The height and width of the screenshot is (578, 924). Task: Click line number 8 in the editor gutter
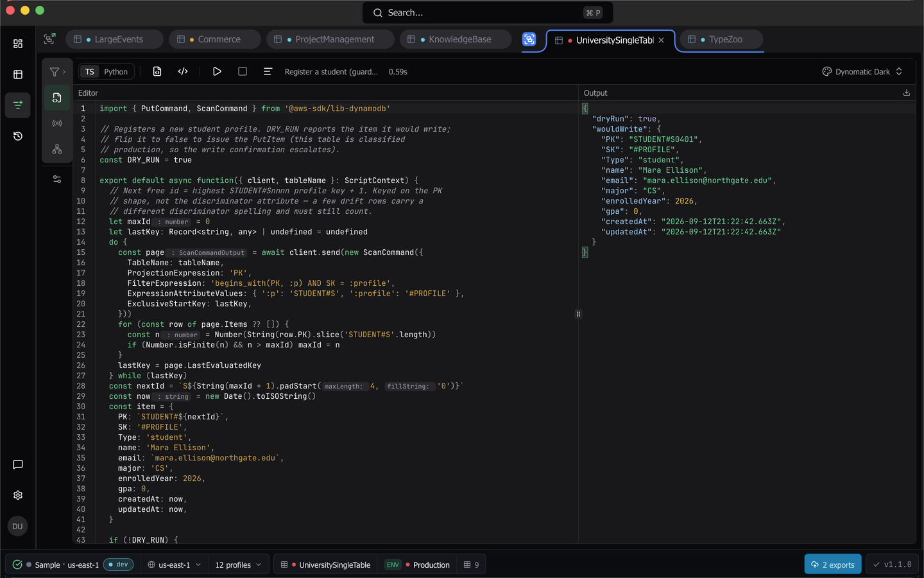(83, 180)
